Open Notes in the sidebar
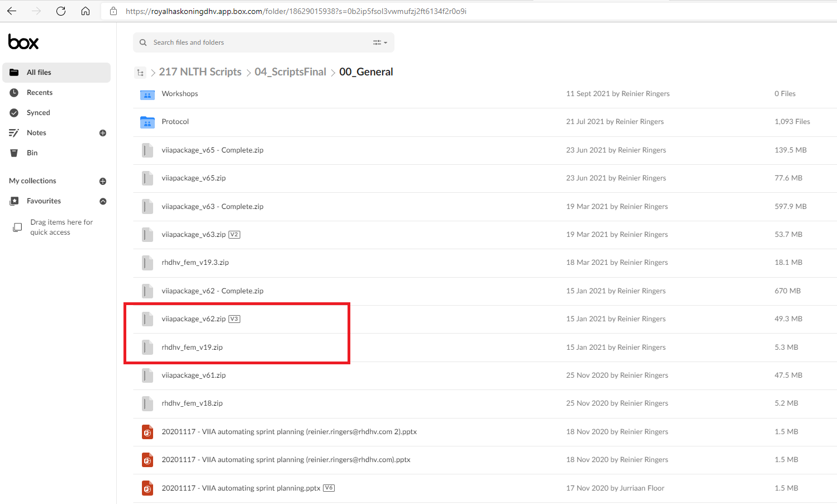The width and height of the screenshot is (837, 504). click(x=36, y=133)
